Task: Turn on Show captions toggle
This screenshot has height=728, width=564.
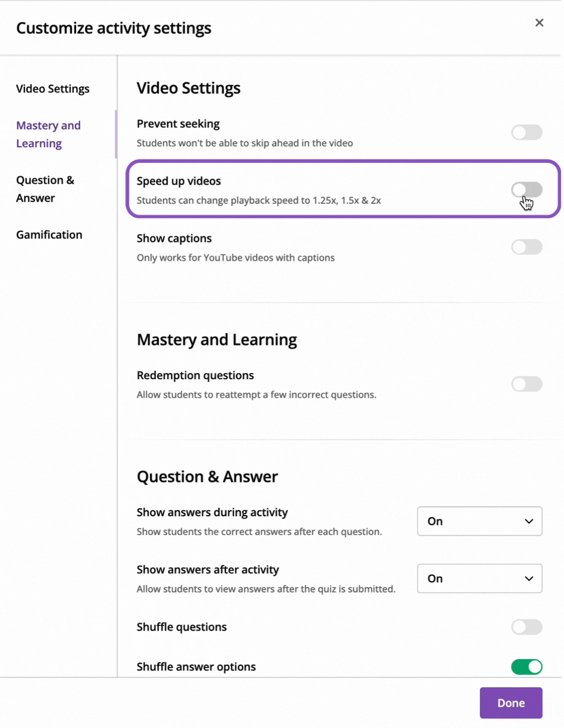Action: pyautogui.click(x=527, y=247)
